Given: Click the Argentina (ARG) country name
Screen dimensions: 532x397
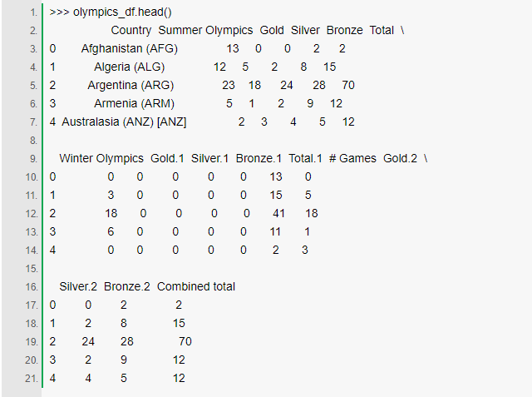Looking at the screenshot, I should pyautogui.click(x=130, y=85).
